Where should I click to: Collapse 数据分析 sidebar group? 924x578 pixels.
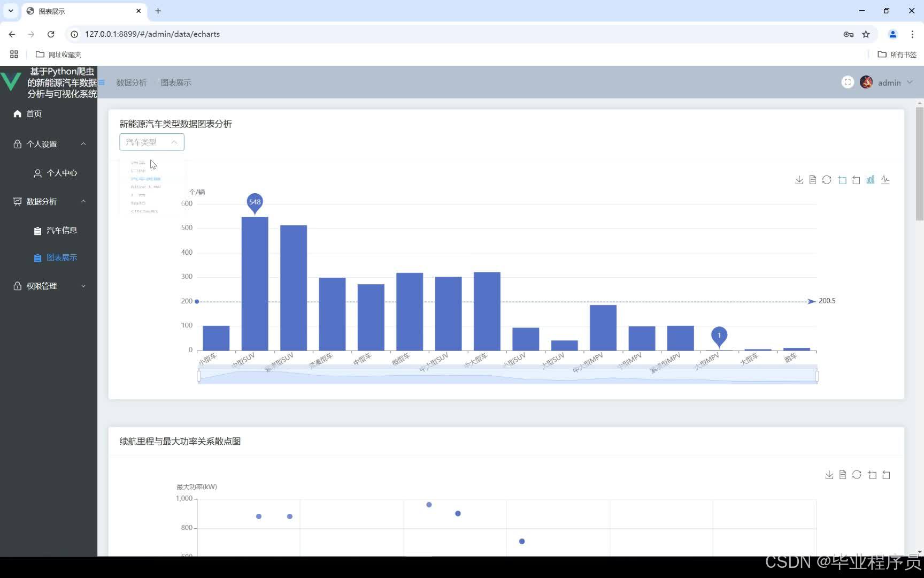[83, 201]
